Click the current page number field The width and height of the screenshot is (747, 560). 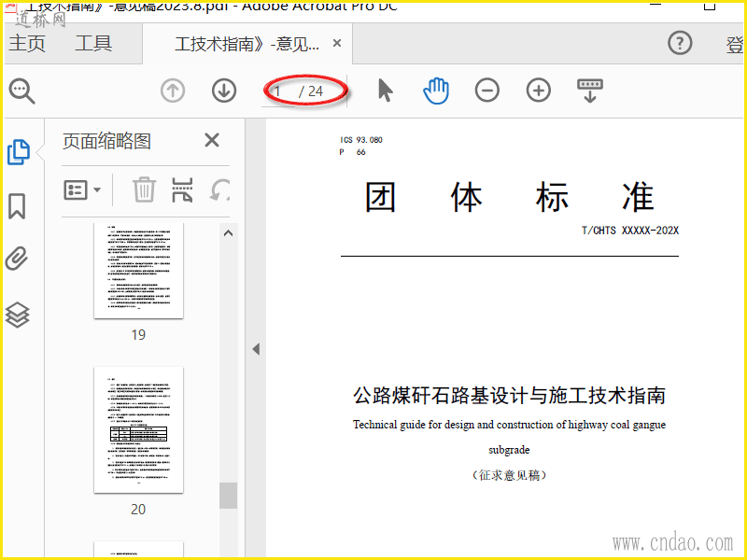tap(279, 91)
